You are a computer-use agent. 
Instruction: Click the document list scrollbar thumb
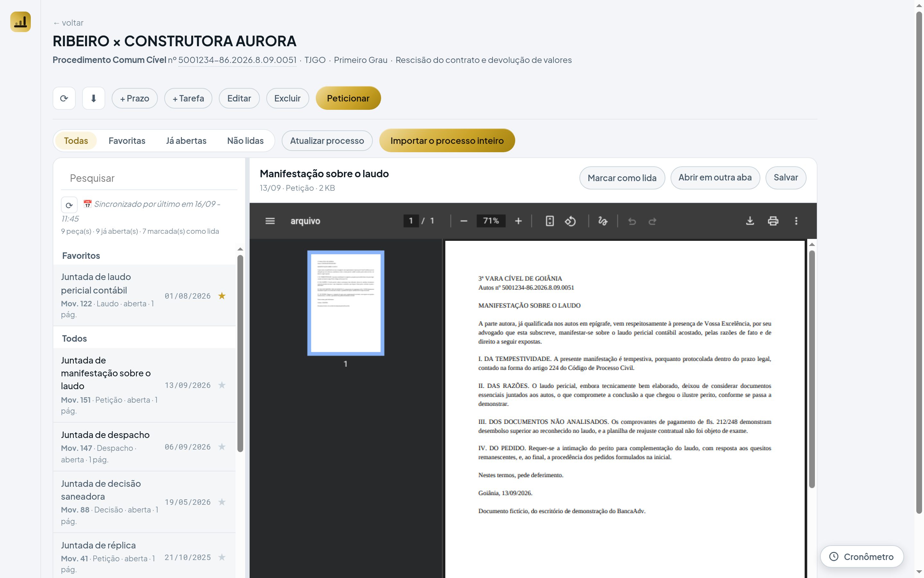pos(240,353)
